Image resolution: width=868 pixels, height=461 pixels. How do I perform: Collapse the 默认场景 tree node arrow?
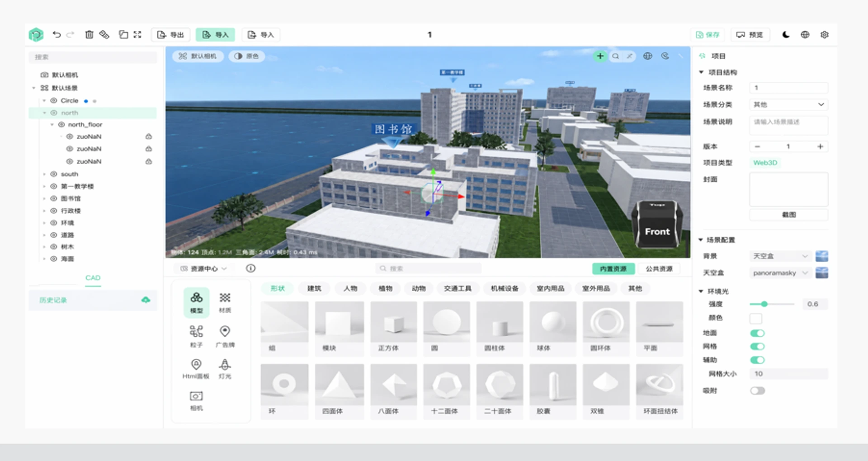pyautogui.click(x=34, y=88)
